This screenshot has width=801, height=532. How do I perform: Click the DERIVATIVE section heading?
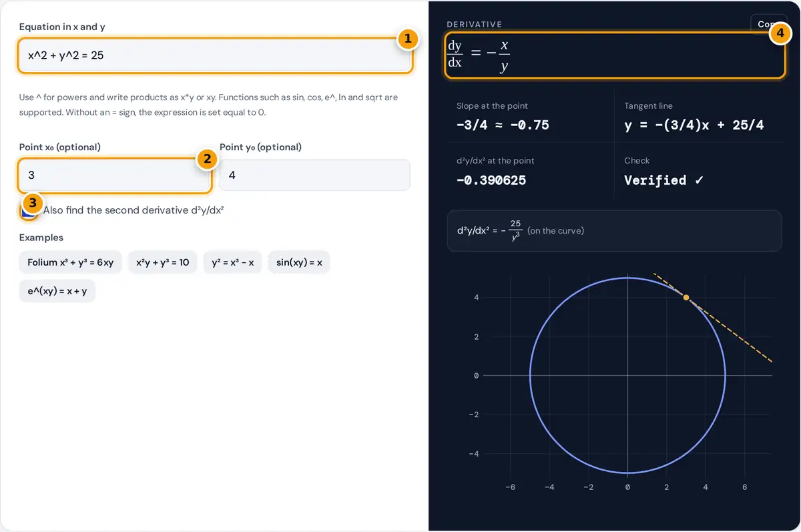(474, 24)
